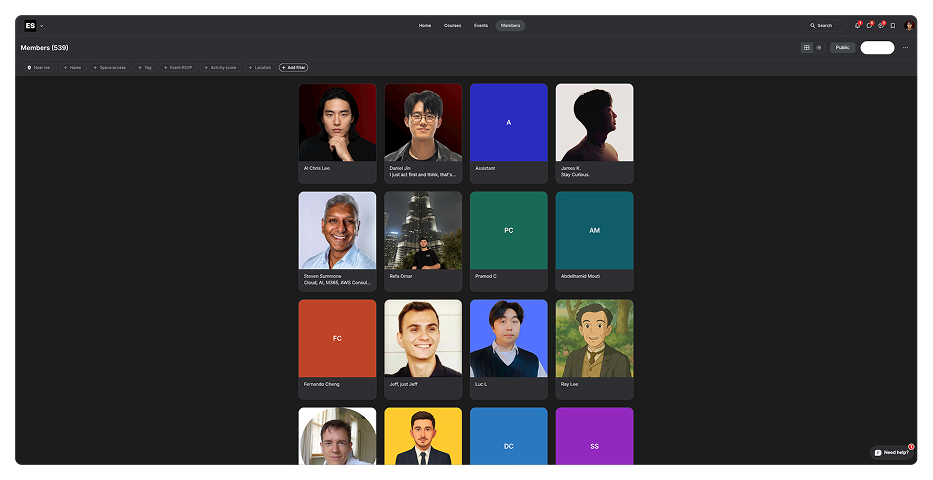Click the name Steven Summone

pyautogui.click(x=323, y=276)
